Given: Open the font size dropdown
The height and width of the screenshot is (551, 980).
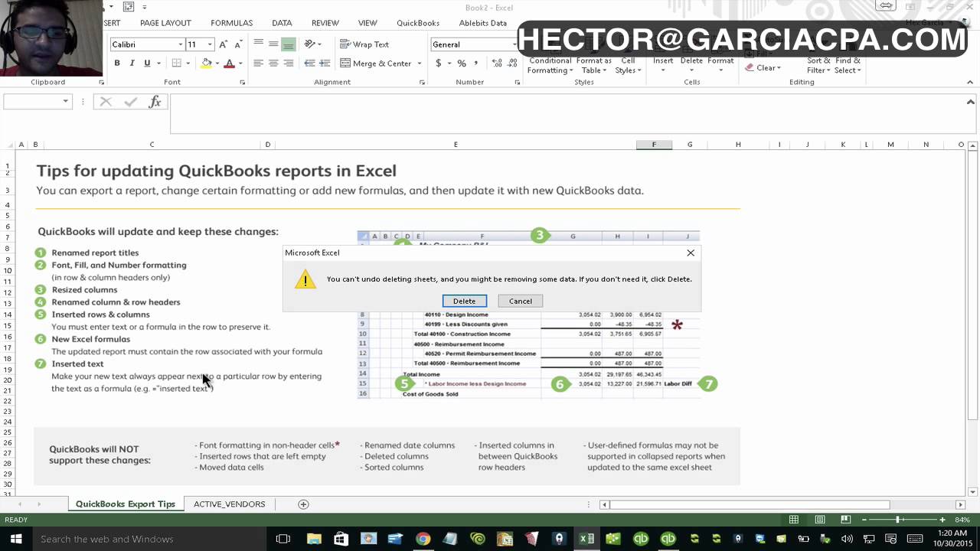Looking at the screenshot, I should (x=210, y=44).
